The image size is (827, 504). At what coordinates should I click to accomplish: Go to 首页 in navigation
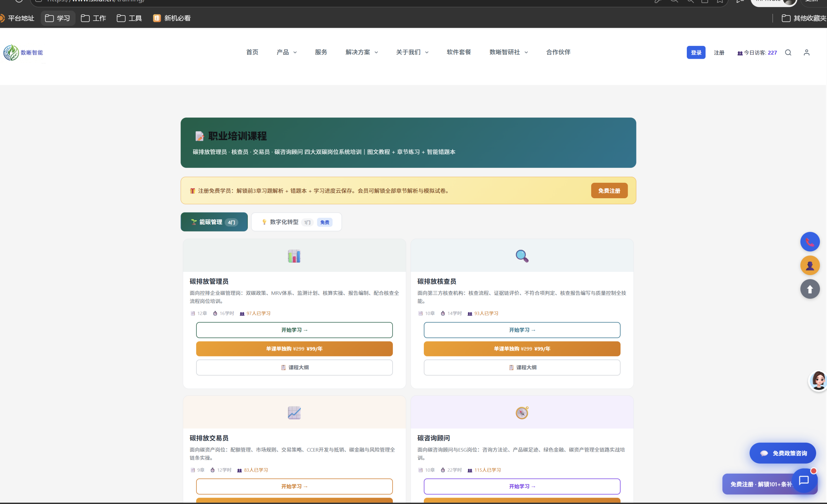click(252, 52)
